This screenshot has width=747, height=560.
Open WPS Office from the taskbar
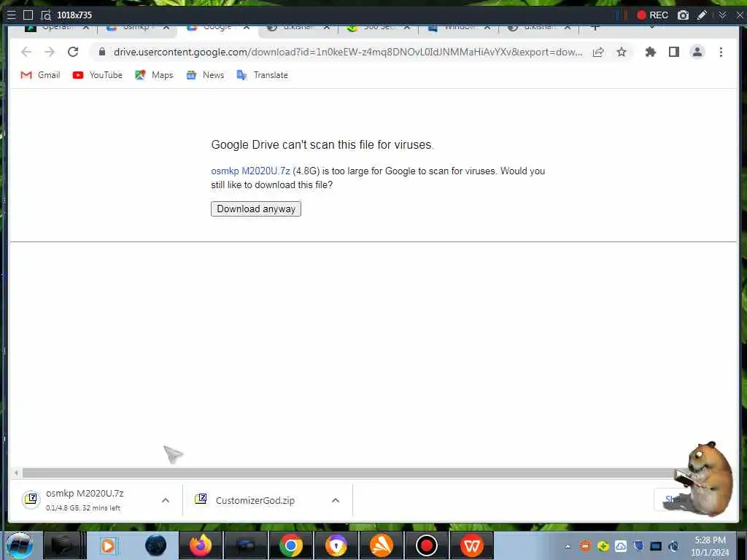472,545
